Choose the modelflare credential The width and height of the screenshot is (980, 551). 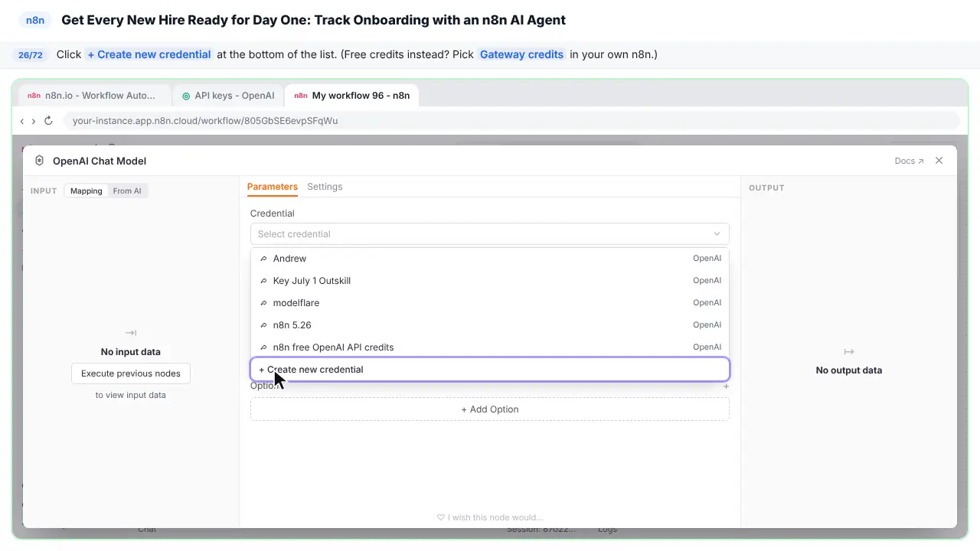tap(489, 303)
